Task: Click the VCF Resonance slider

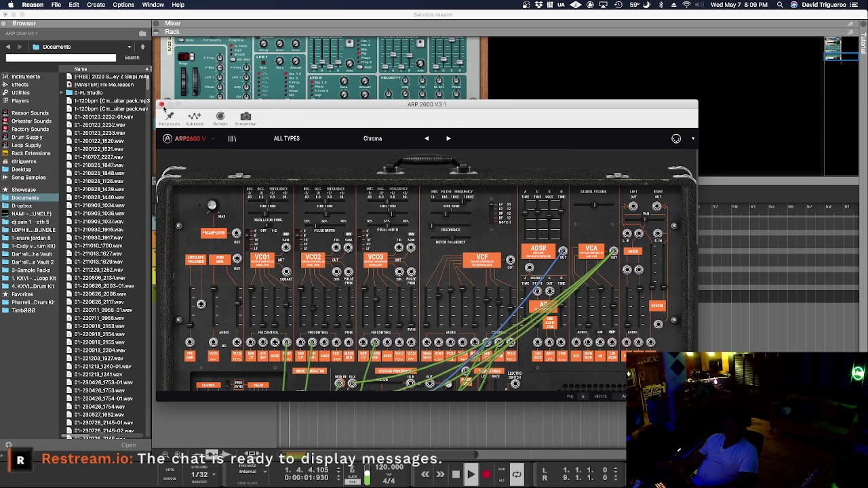Action: (x=450, y=224)
